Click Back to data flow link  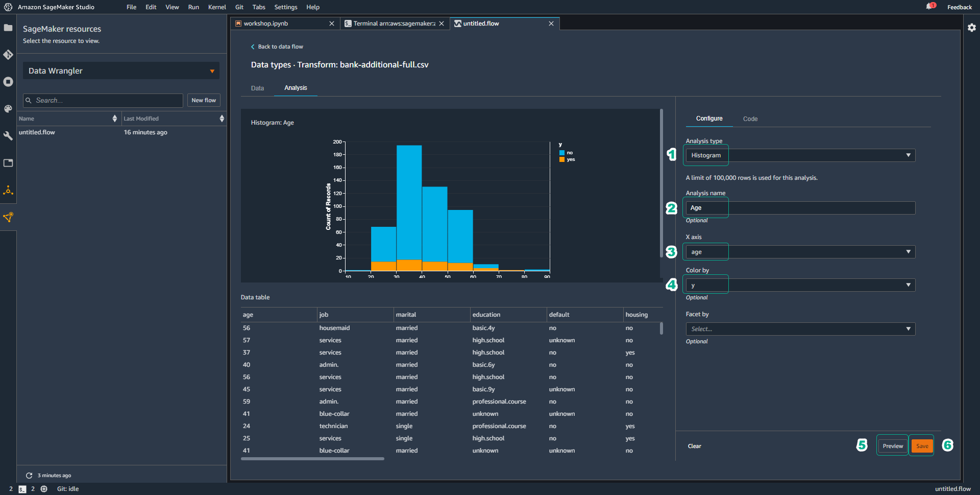(x=277, y=46)
